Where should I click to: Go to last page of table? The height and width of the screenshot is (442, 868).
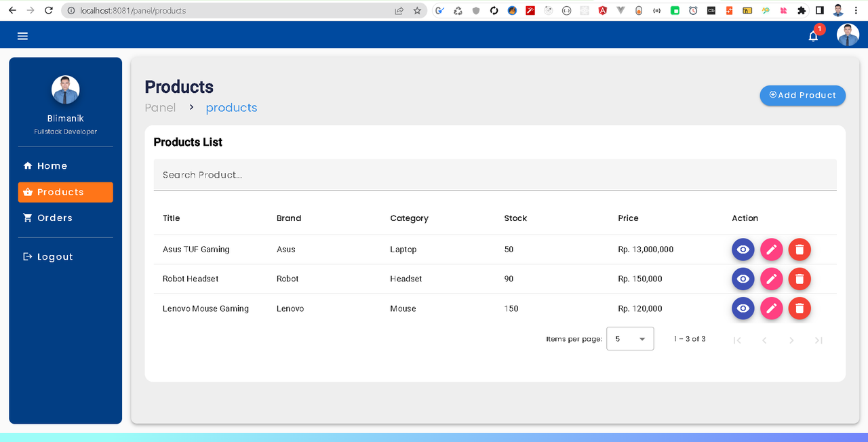[818, 340]
